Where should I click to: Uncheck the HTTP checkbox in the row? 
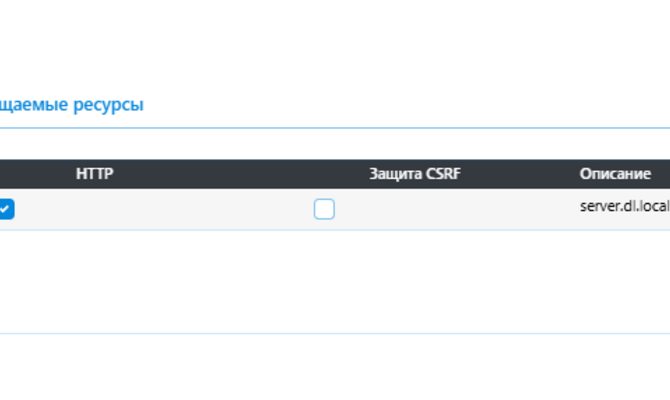click(6, 209)
